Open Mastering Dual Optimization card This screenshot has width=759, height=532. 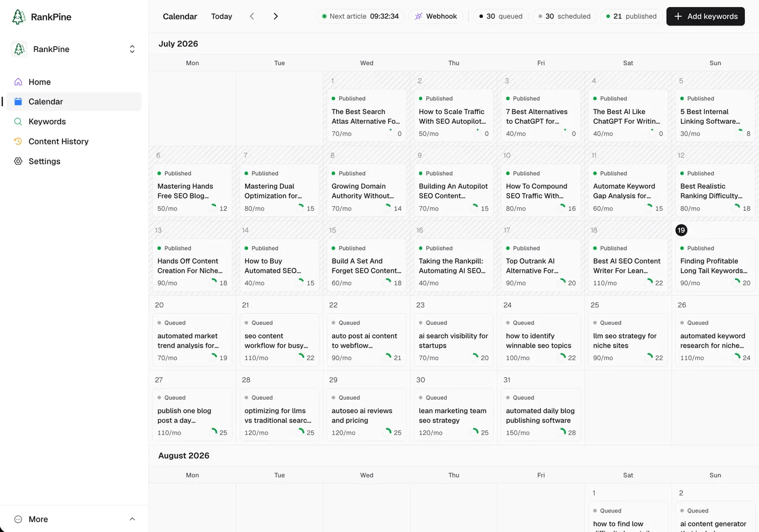pos(279,191)
